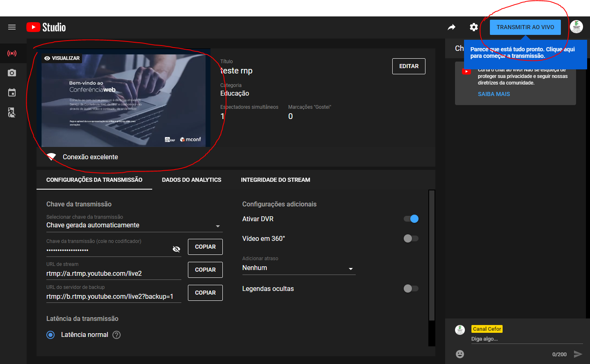Screen dimensions: 590x364
Task: Click the backup URL rtmp://b.rtmp field
Action: (114, 297)
